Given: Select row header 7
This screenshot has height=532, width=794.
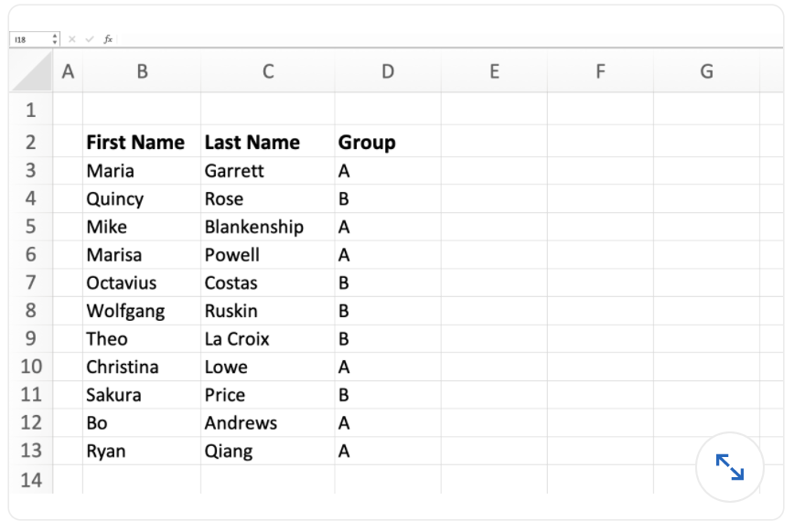Looking at the screenshot, I should tap(31, 282).
